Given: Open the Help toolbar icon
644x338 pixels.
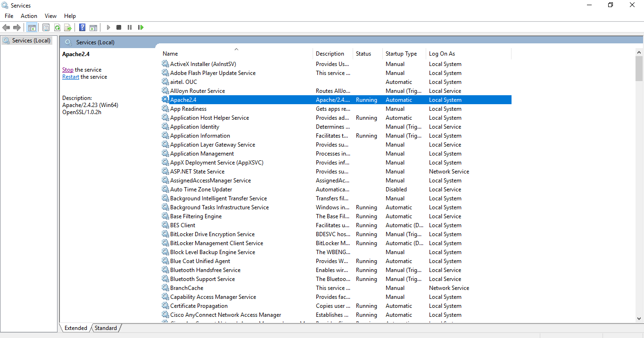Looking at the screenshot, I should [x=82, y=27].
